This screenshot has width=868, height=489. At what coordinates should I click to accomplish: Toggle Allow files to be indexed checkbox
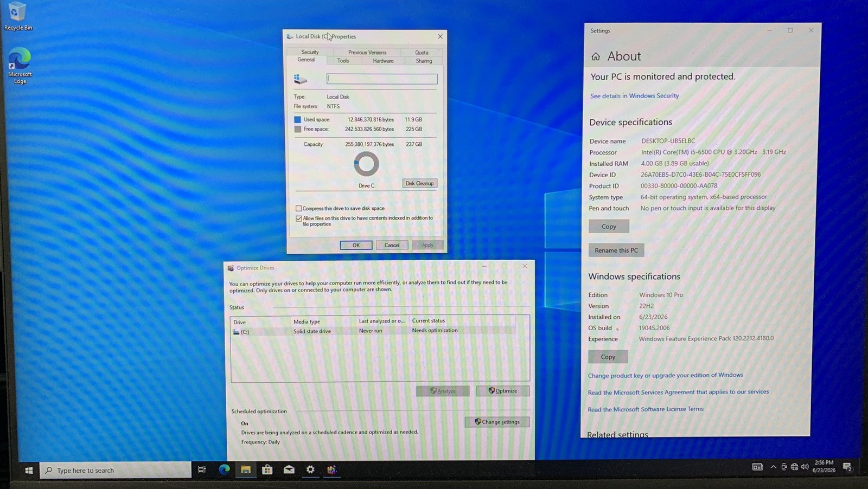298,218
